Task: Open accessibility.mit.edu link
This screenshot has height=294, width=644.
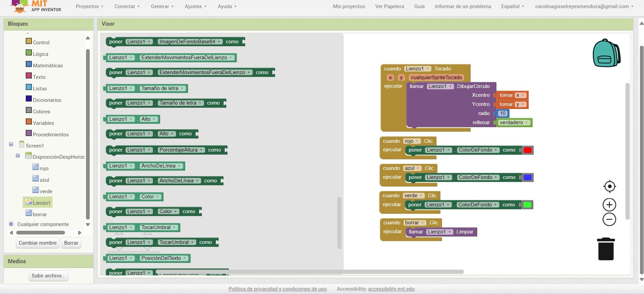Action: [x=391, y=289]
